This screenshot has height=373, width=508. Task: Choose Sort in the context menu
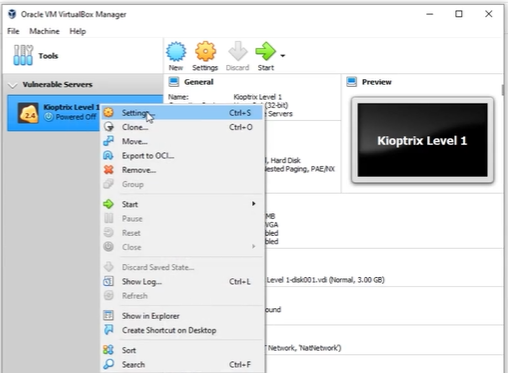[x=182, y=350]
